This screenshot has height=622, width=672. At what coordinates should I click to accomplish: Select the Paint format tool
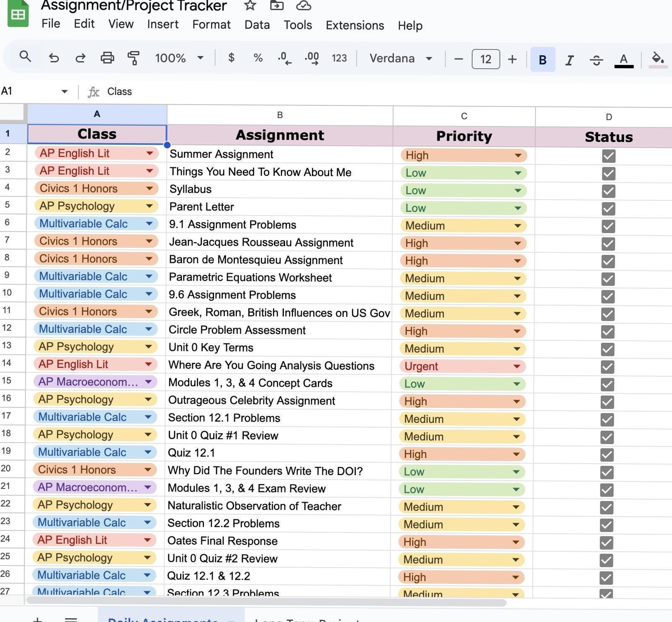tap(133, 58)
